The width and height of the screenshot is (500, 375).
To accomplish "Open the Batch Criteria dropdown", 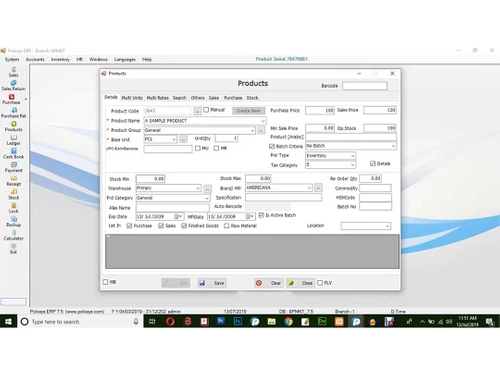I will click(393, 146).
